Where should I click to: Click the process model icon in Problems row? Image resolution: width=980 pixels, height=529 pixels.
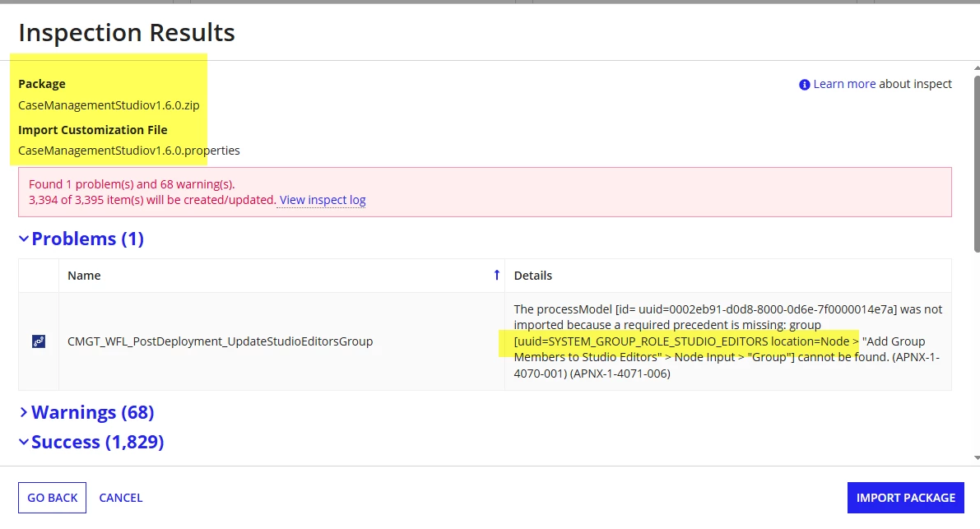(39, 341)
